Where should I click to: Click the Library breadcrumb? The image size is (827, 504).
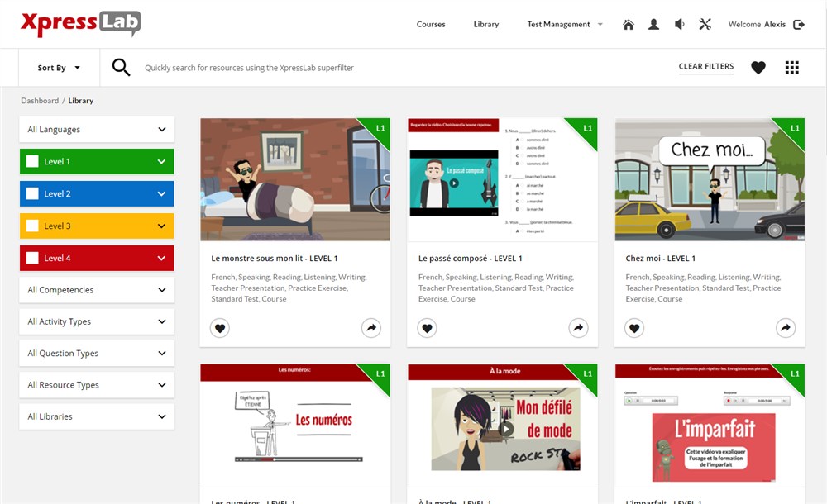[x=81, y=101]
